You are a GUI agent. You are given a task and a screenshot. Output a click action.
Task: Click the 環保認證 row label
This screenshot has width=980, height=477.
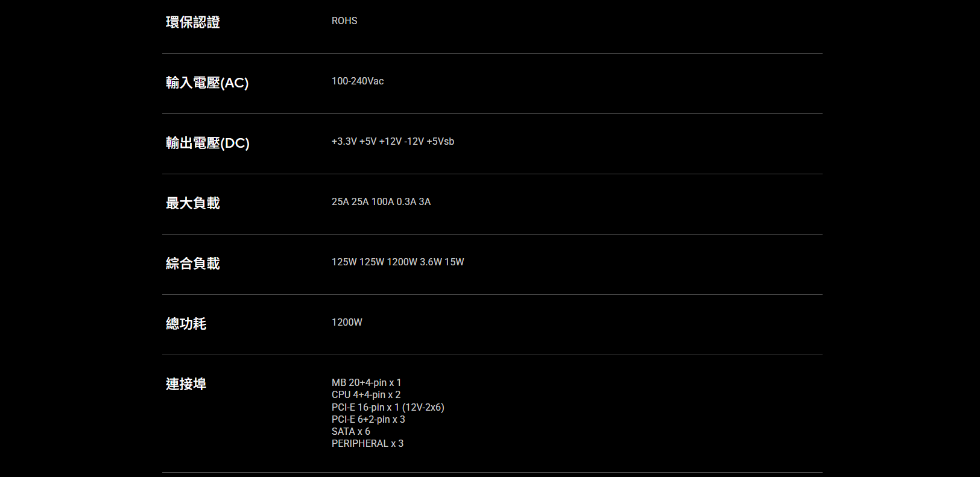[x=193, y=22]
